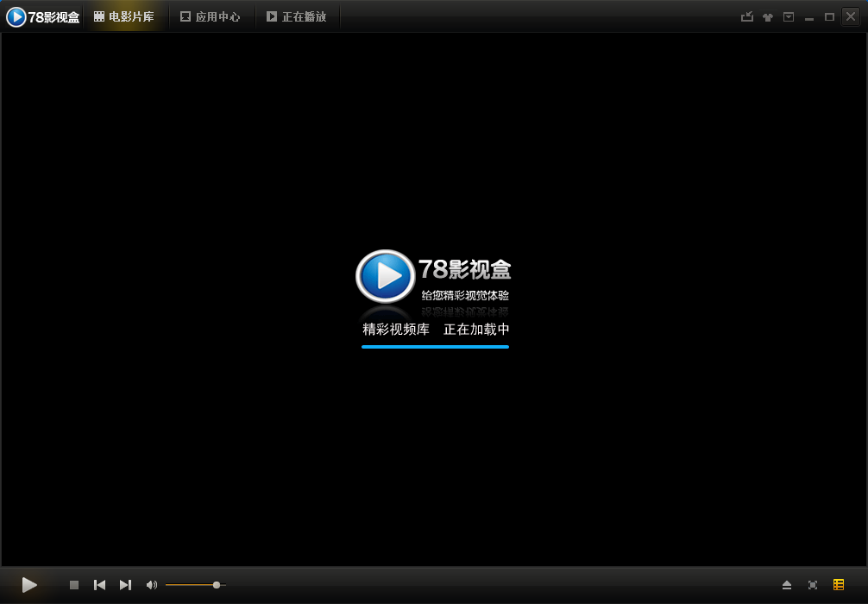Minimize the player window
868x604 pixels.
tap(808, 18)
